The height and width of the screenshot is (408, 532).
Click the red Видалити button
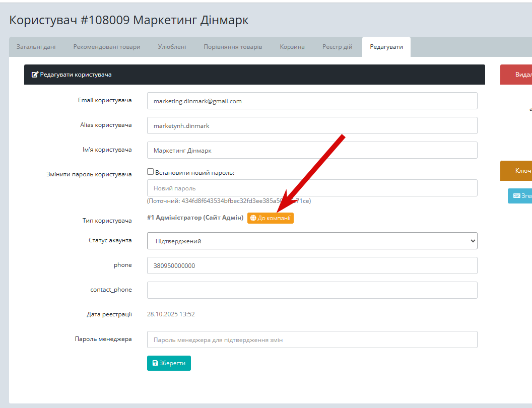tap(516, 75)
